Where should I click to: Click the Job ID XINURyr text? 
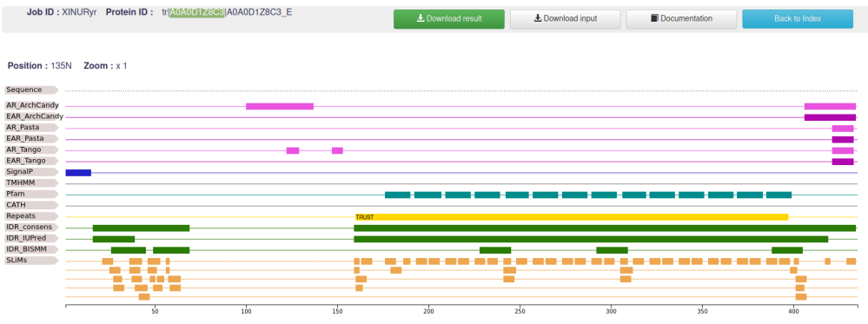(62, 11)
